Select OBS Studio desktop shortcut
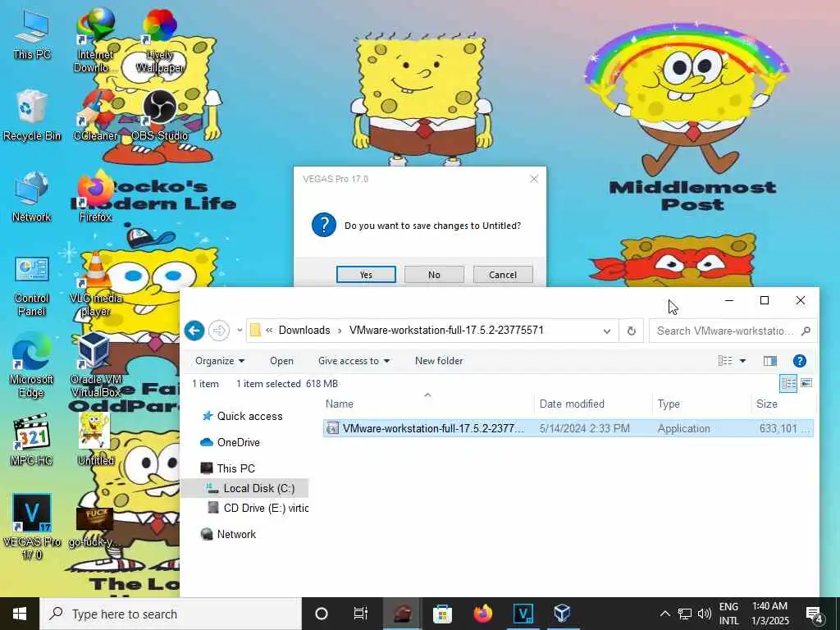This screenshot has width=840, height=630. 160,115
